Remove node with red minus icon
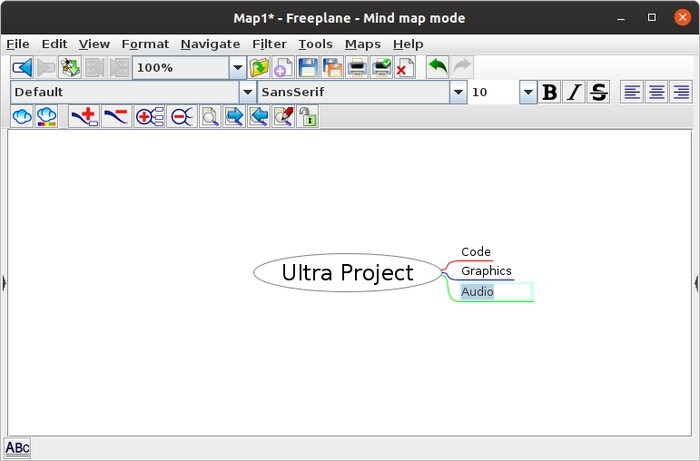The width and height of the screenshot is (700, 461). [x=117, y=116]
